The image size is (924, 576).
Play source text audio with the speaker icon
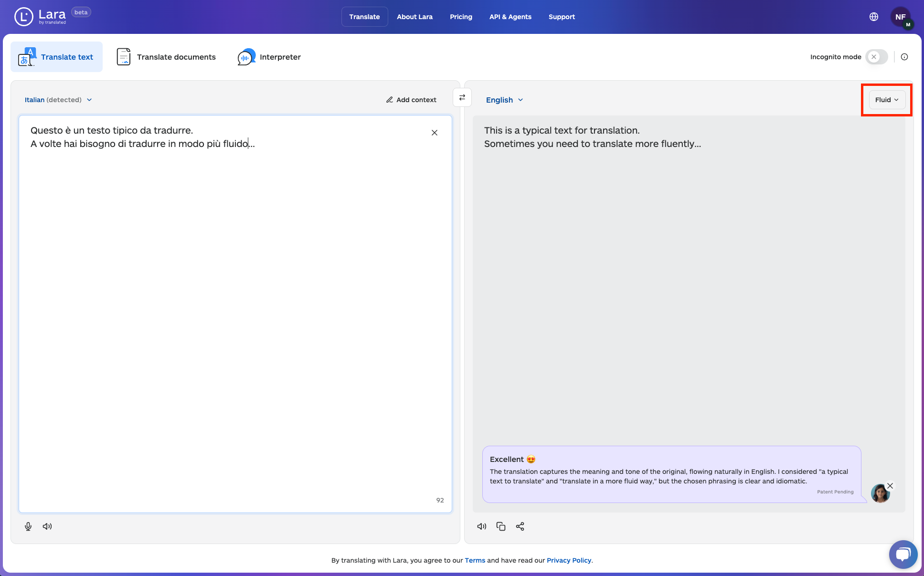click(x=47, y=526)
